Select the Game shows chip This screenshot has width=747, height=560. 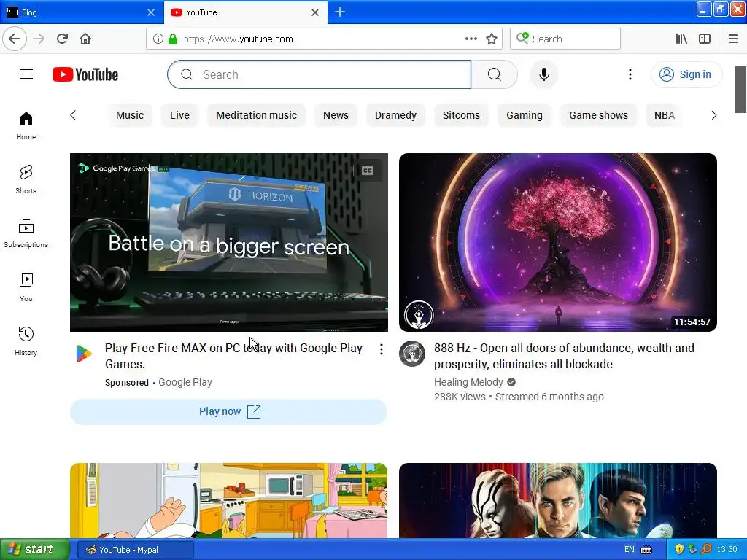(598, 115)
